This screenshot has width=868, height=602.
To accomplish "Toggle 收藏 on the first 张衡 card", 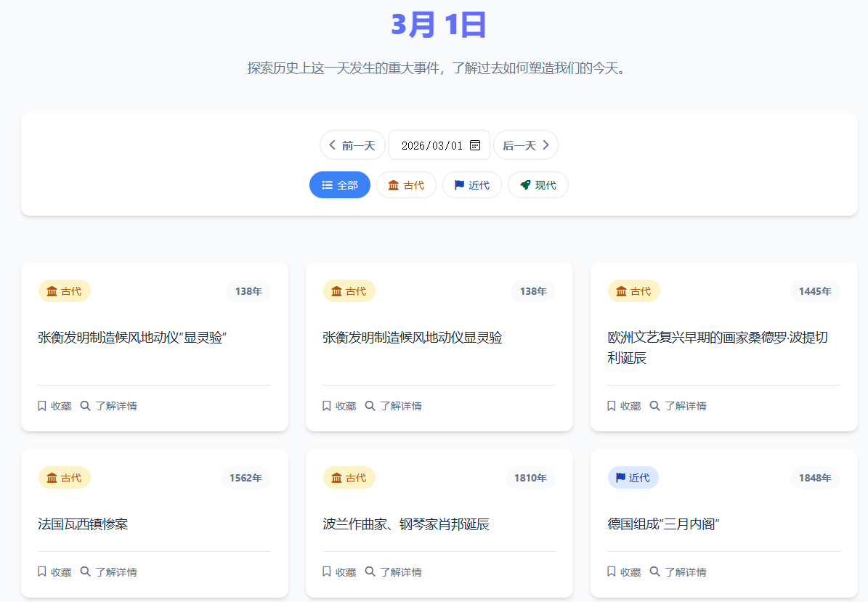I will pos(54,406).
